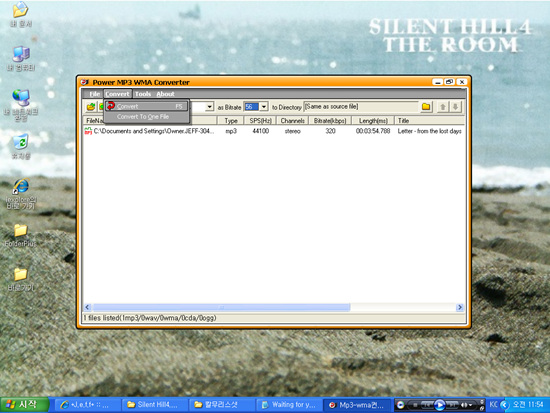Open the File menu
This screenshot has height=413, width=550.
[94, 94]
